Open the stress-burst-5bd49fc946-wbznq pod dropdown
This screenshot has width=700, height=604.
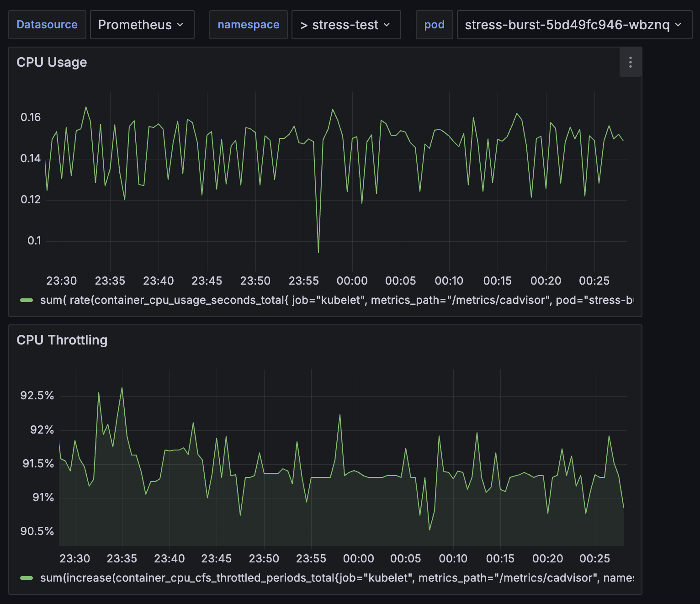click(574, 25)
